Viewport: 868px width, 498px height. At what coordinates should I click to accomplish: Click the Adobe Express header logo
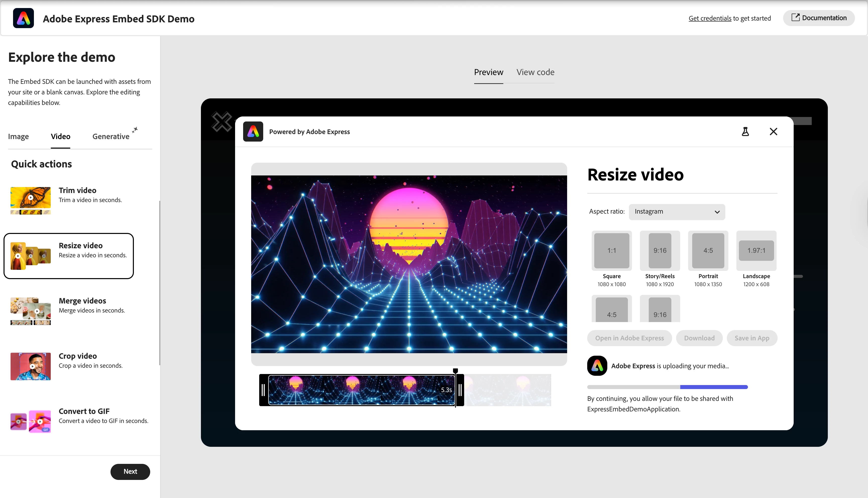coord(23,18)
